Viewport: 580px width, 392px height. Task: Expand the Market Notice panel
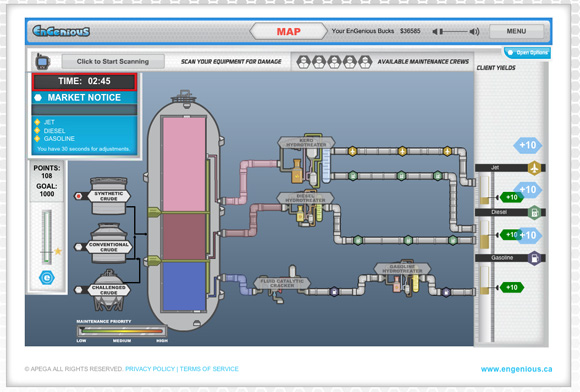point(85,98)
